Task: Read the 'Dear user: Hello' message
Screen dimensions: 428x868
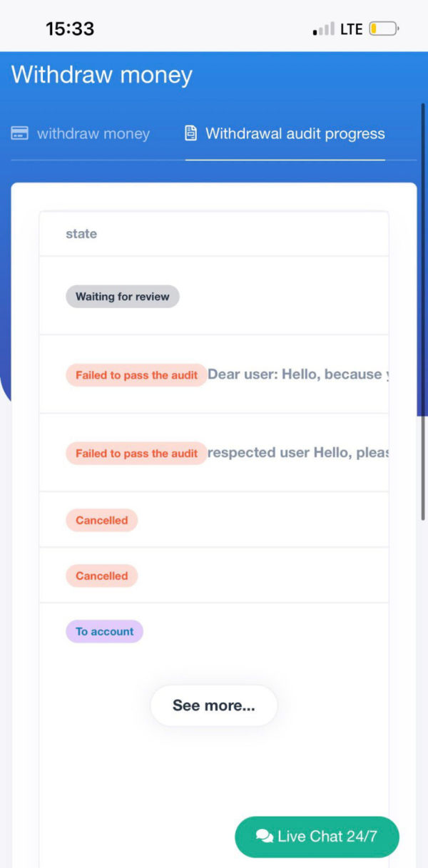Action: click(298, 374)
